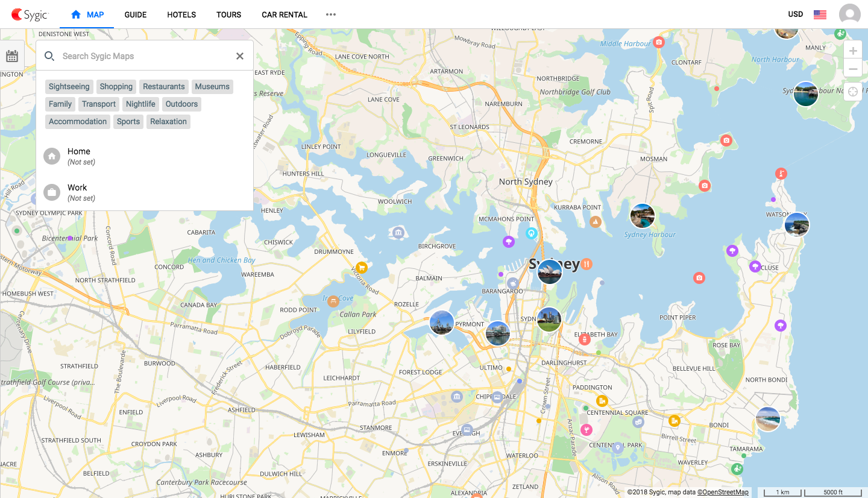This screenshot has width=868, height=498.
Task: Switch to the MAP tab
Action: (x=87, y=14)
